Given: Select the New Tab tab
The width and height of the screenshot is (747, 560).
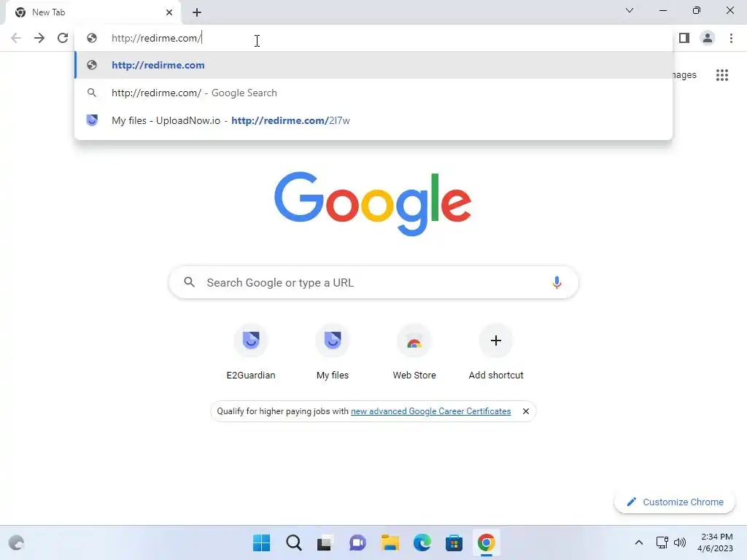Looking at the screenshot, I should coord(93,13).
